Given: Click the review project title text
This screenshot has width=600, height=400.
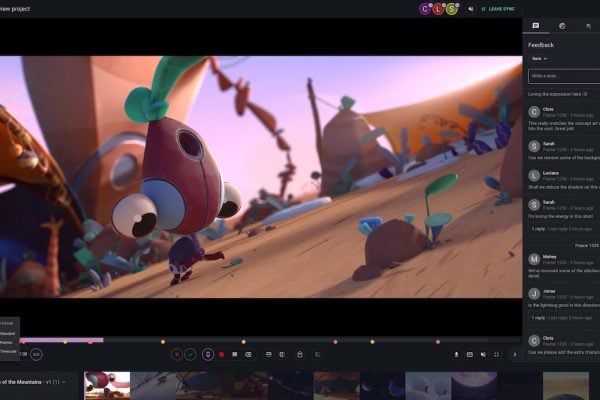Looking at the screenshot, I should coord(15,8).
